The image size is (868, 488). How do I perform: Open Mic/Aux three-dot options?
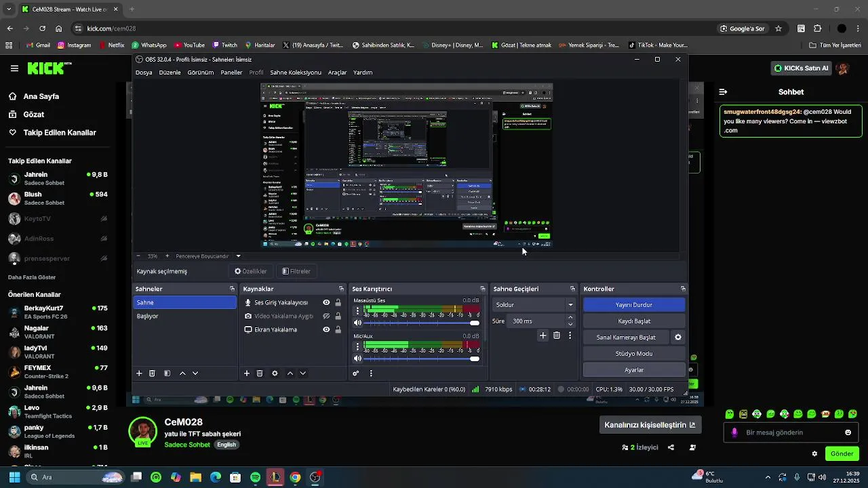[x=358, y=347]
